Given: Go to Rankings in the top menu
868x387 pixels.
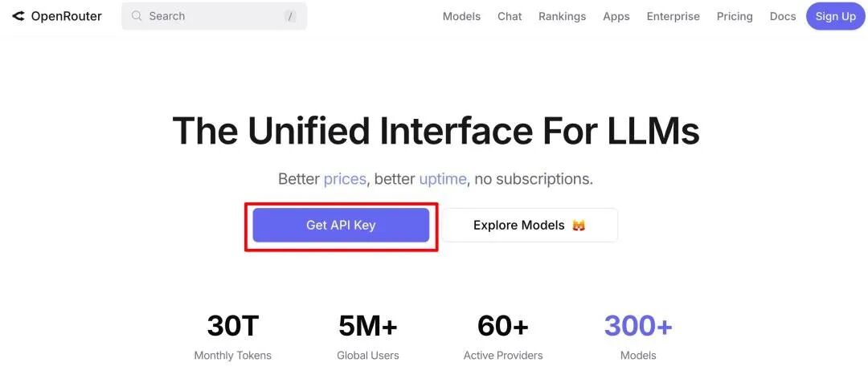Looking at the screenshot, I should coord(562,17).
